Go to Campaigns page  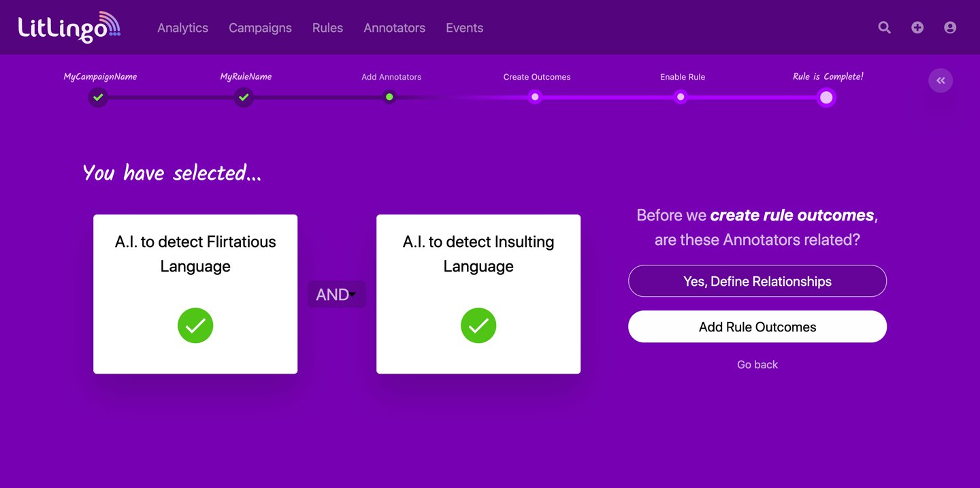(260, 28)
